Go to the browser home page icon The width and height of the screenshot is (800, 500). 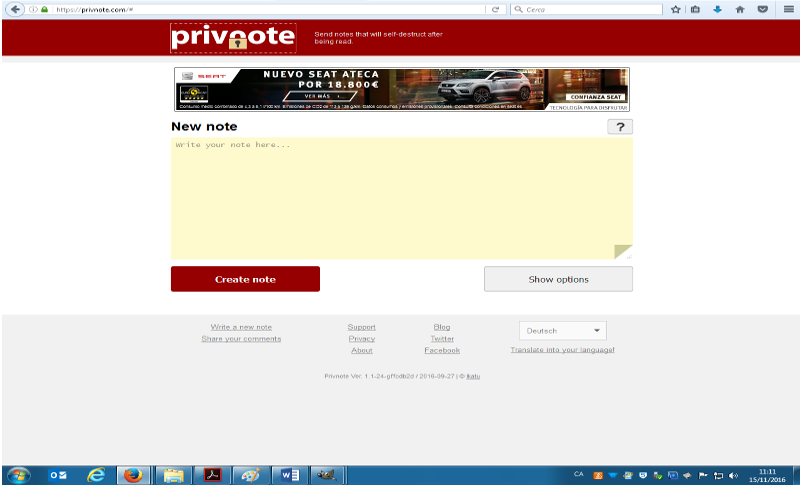tap(740, 9)
